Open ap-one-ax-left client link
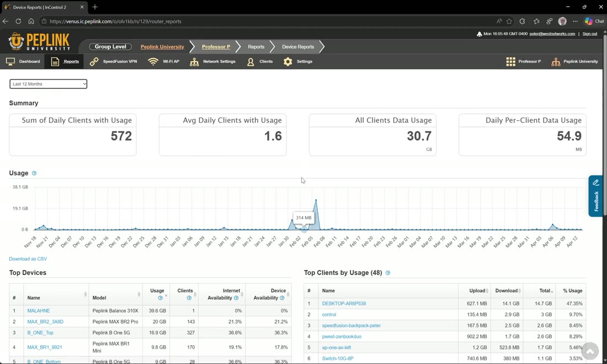 pos(337,348)
